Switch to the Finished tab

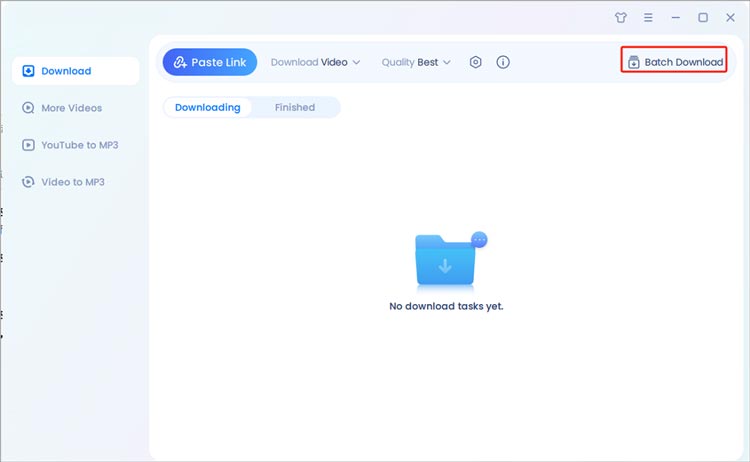tap(295, 107)
